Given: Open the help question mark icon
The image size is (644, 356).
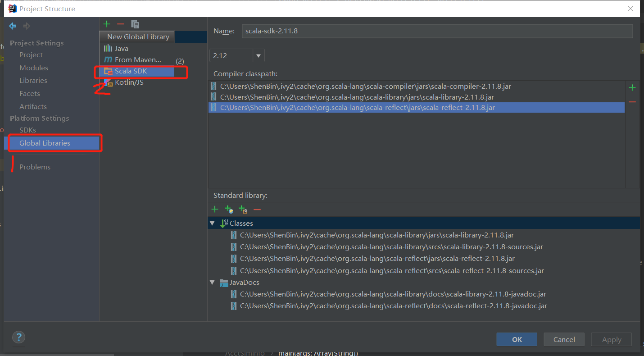Looking at the screenshot, I should click(x=18, y=337).
